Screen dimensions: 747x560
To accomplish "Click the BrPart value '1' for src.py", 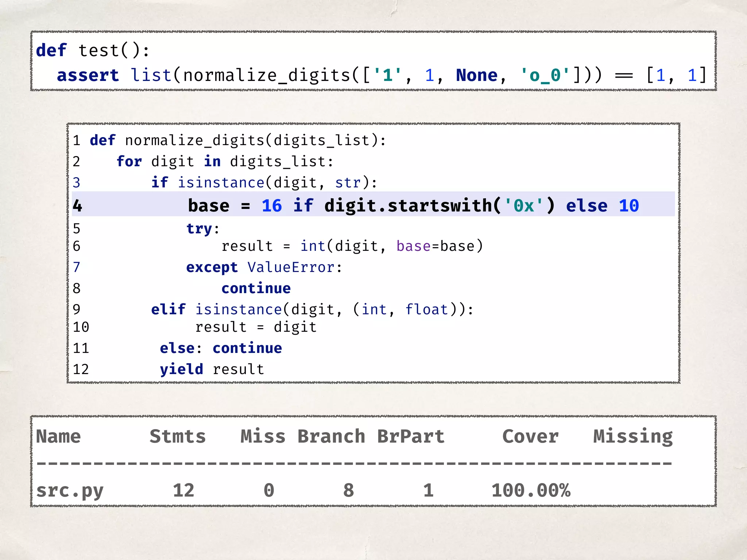I will tap(429, 490).
